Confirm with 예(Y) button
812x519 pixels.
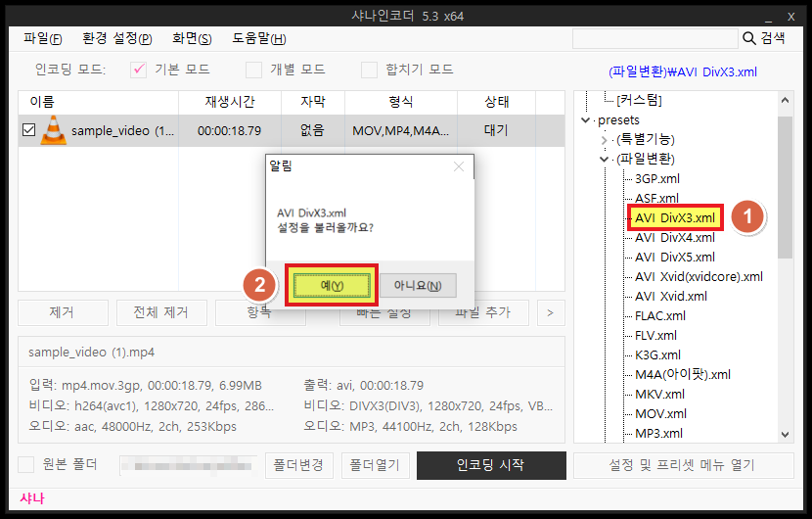point(332,286)
